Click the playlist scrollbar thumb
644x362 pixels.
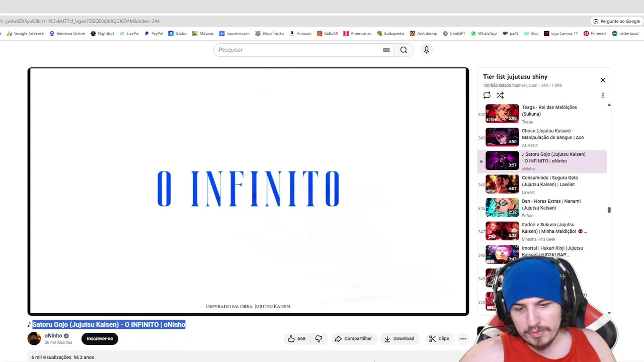pos(609,210)
